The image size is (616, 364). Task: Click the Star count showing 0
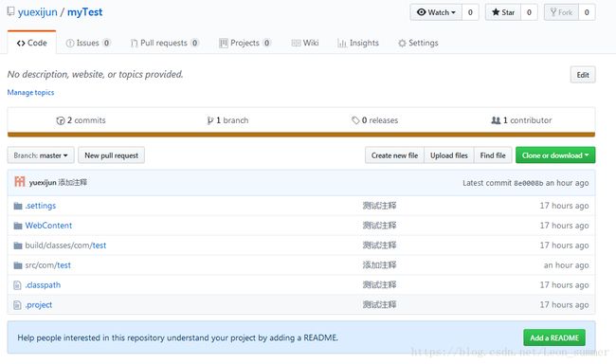[529, 12]
